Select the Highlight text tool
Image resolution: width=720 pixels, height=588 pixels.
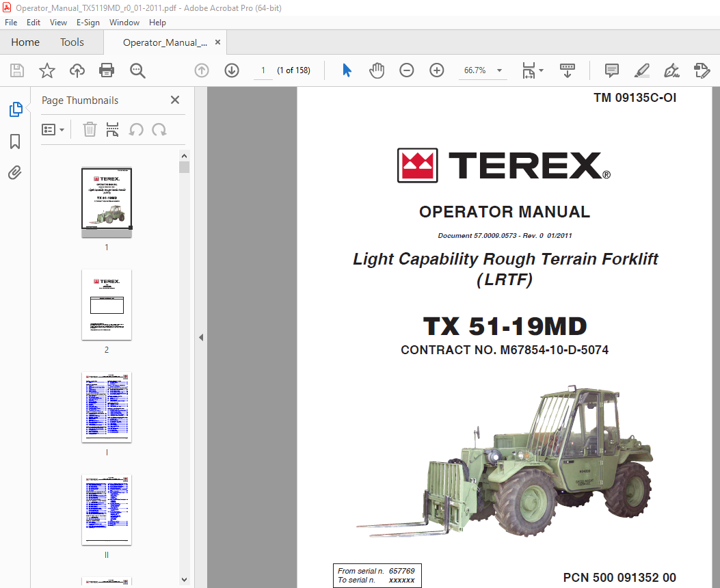click(x=641, y=70)
